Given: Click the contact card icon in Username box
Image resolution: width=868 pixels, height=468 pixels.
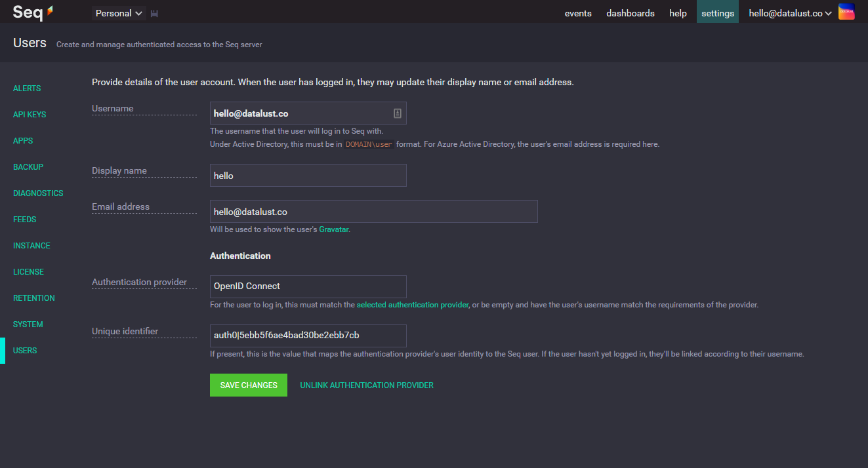Looking at the screenshot, I should (397, 113).
